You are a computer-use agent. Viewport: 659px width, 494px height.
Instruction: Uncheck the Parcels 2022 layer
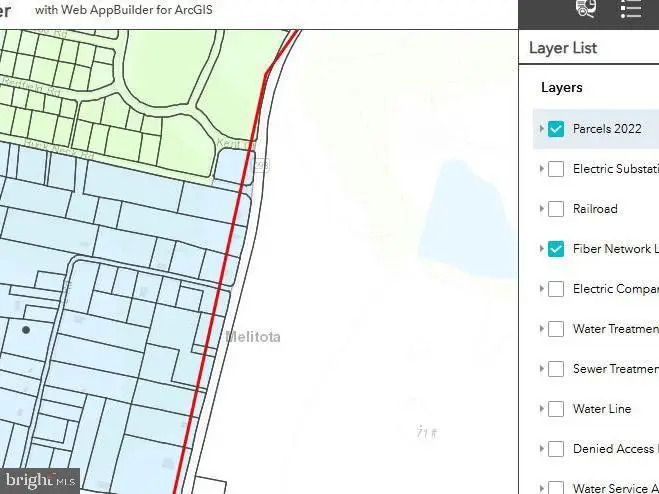tap(556, 129)
